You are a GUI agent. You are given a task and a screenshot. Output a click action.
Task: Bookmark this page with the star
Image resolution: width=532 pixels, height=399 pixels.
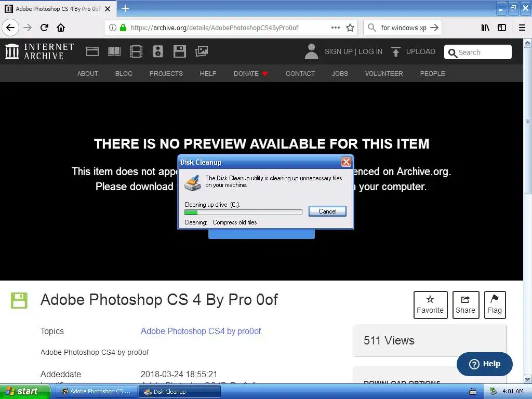(350, 28)
